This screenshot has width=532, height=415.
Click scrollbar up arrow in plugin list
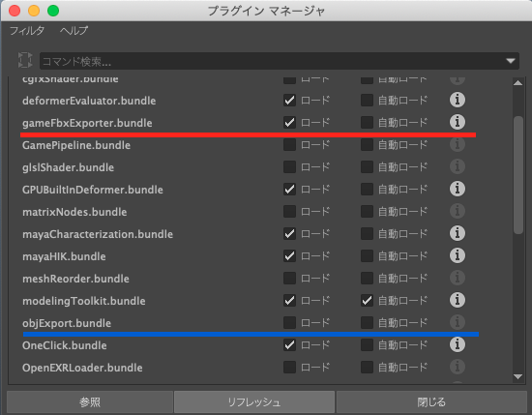point(517,83)
